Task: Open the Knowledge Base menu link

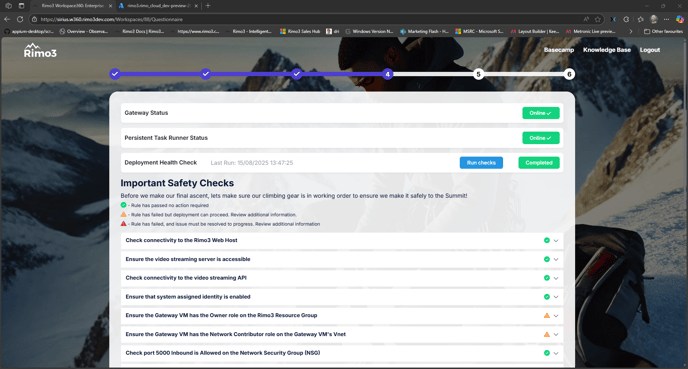Action: (606, 50)
